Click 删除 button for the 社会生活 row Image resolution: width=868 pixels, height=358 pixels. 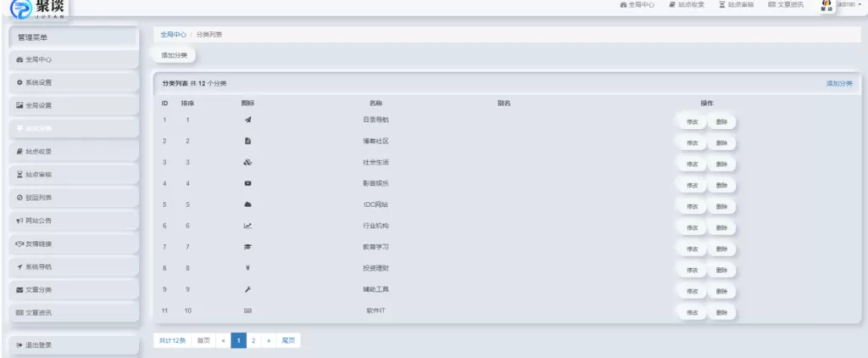721,164
